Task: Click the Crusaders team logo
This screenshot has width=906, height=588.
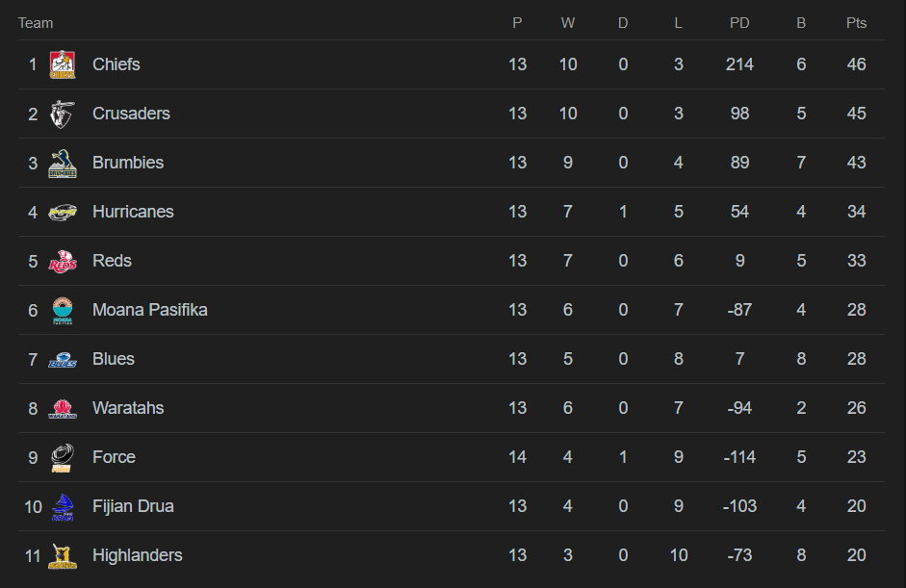Action: (x=63, y=114)
